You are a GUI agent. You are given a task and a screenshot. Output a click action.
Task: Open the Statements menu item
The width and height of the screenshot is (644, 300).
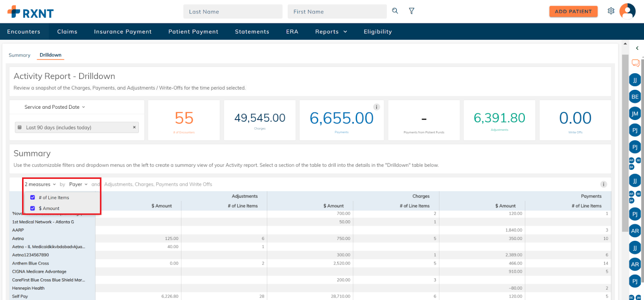(252, 31)
